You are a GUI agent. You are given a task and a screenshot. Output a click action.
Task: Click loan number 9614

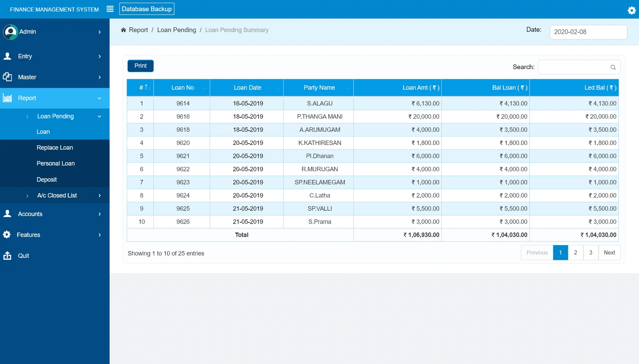coord(183,103)
